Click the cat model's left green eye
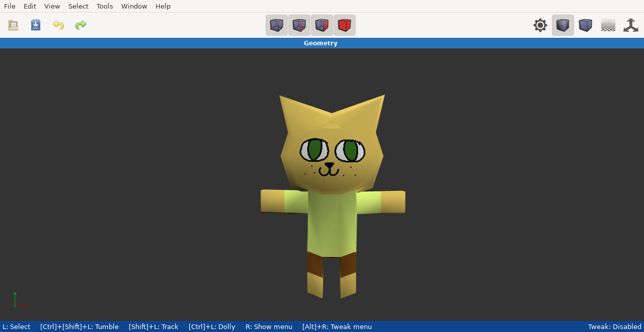644x332 pixels. [315, 150]
